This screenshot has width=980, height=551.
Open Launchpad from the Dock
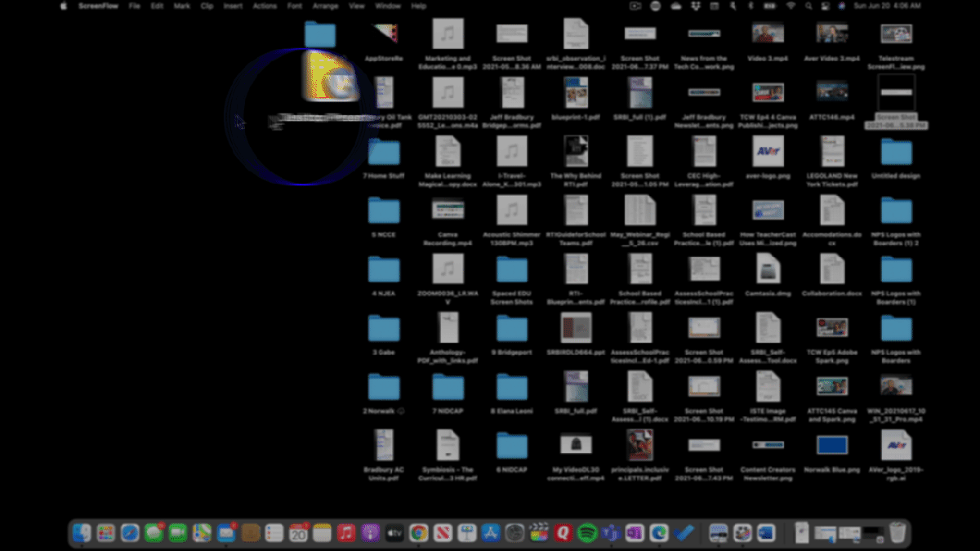[x=106, y=533]
